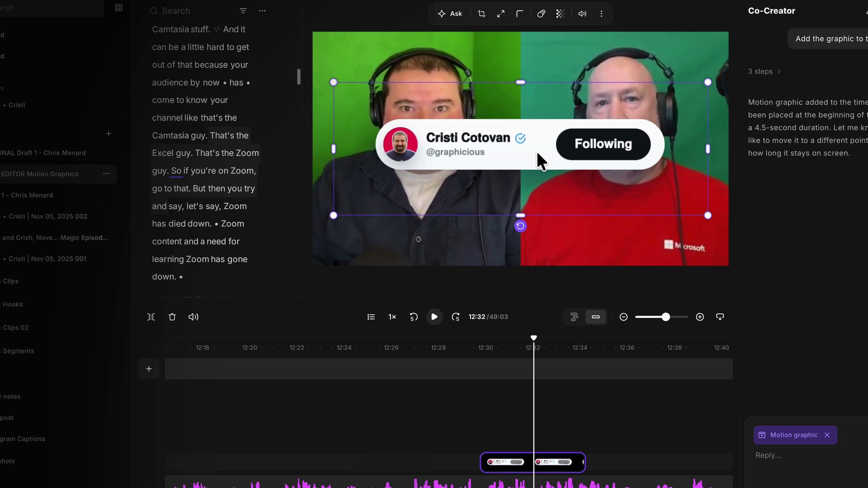
Task: Zoom out timeline with minus icon
Action: click(624, 317)
